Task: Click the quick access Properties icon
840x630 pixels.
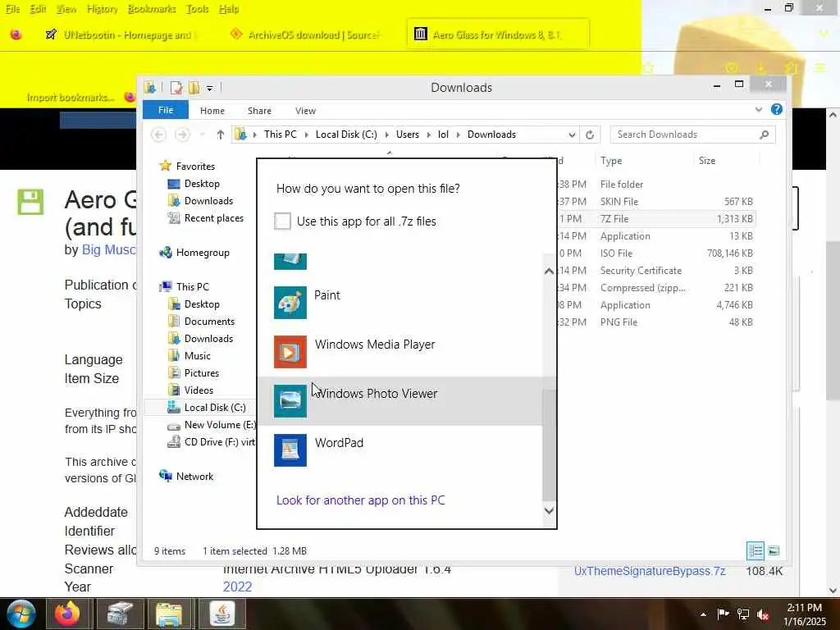Action: pyautogui.click(x=176, y=87)
